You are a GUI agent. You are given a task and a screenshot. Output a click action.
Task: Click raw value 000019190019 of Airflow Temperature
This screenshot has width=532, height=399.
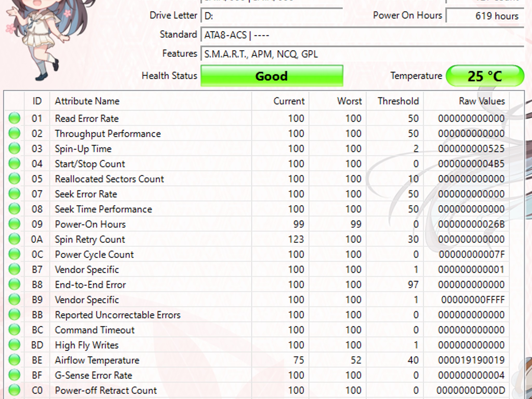[471, 360]
